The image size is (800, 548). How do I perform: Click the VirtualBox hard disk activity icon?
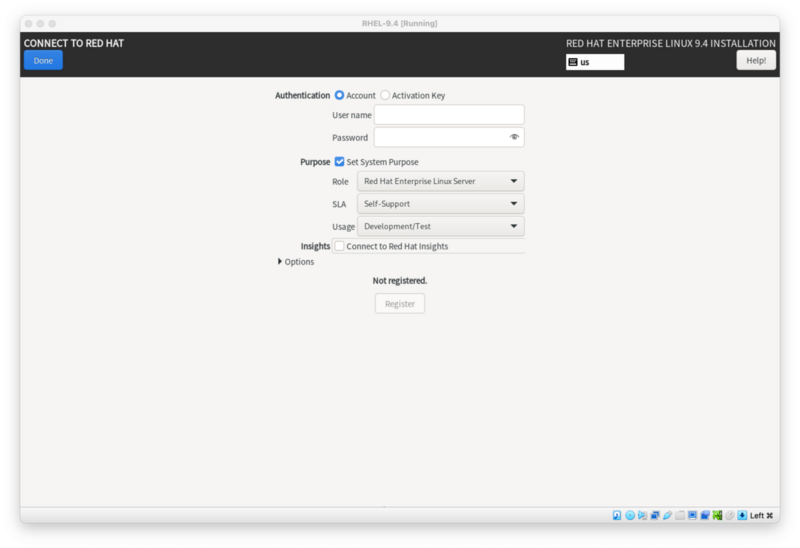pos(617,515)
